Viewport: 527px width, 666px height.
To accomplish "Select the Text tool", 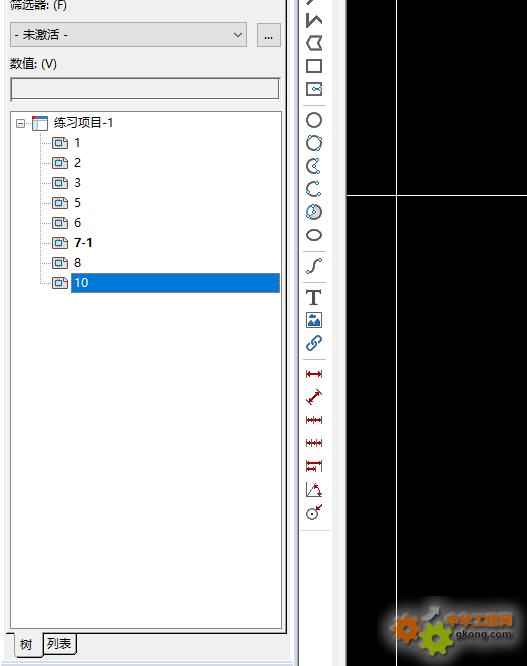I will pyautogui.click(x=314, y=297).
